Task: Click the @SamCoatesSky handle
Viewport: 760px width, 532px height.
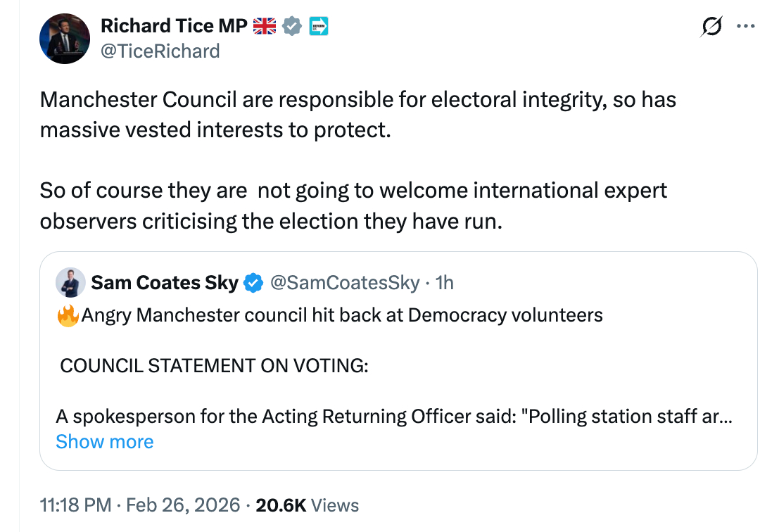Action: (x=345, y=283)
